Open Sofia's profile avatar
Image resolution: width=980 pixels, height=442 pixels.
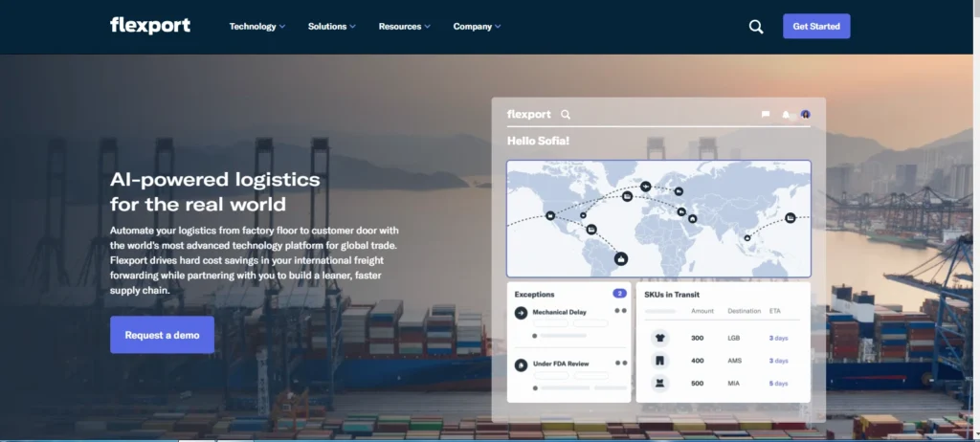pos(806,115)
